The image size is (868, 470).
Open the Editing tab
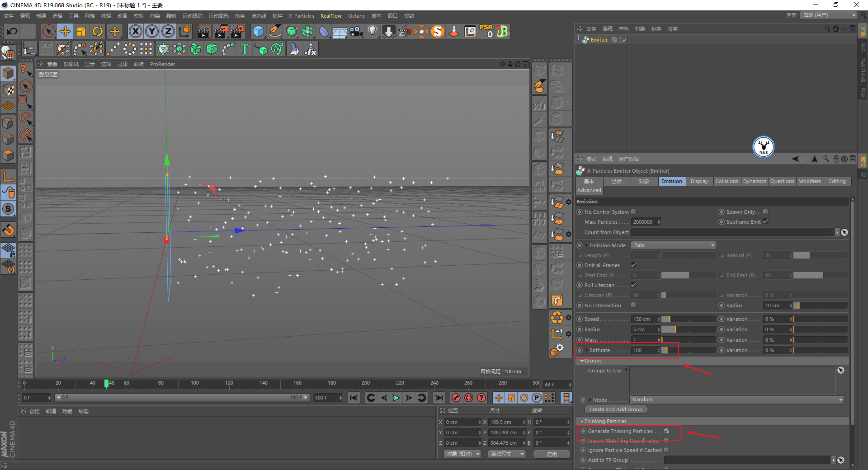point(837,181)
